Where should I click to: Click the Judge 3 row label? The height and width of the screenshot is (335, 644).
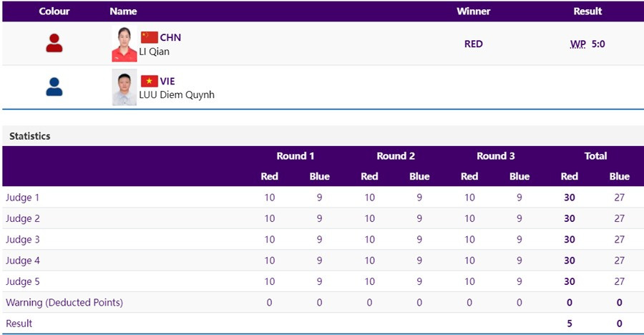pos(23,239)
